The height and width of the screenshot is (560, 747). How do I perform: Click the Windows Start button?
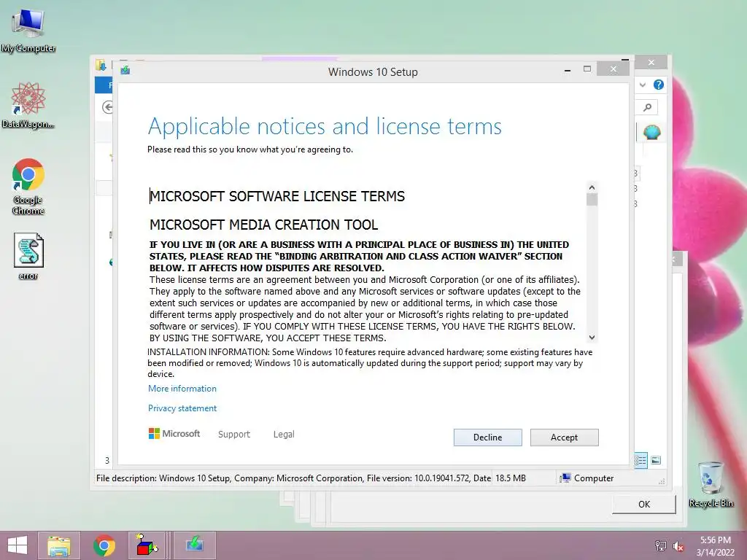click(x=18, y=545)
